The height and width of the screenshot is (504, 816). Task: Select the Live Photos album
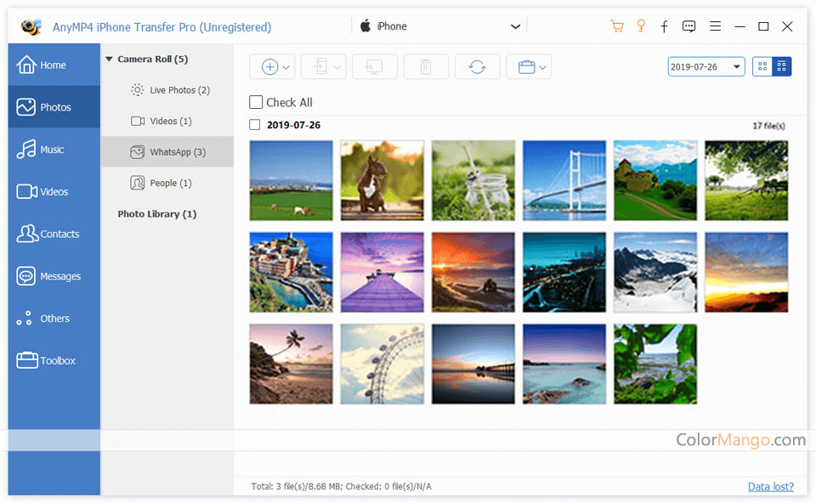178,90
